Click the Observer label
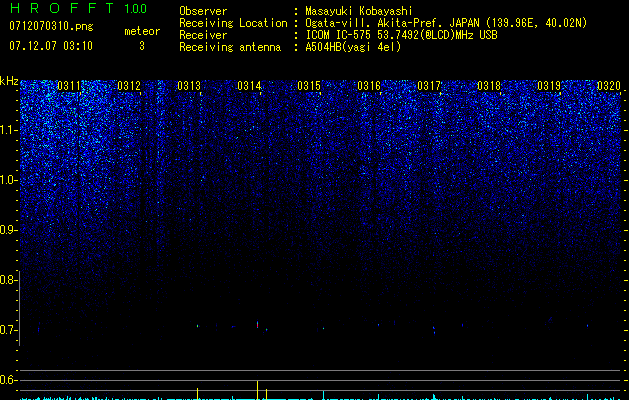This screenshot has width=629, height=400. point(203,11)
